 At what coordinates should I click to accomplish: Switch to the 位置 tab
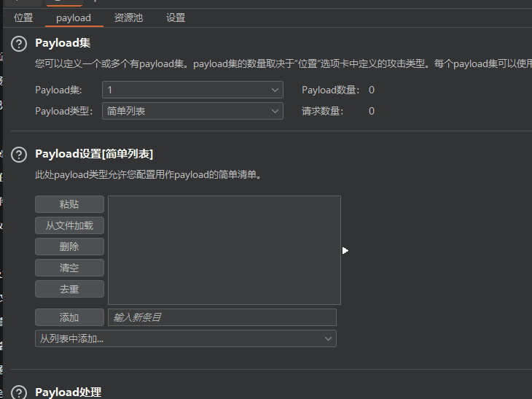pyautogui.click(x=23, y=18)
